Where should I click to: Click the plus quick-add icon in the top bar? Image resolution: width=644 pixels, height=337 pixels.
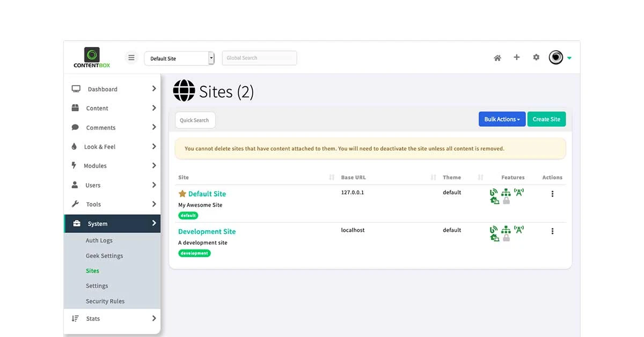tap(517, 57)
